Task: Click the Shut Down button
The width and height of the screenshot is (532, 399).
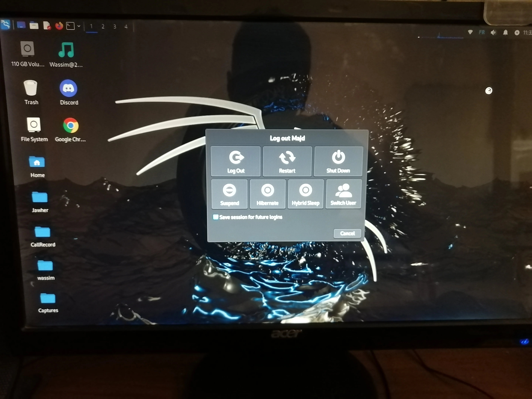Action: 338,161
